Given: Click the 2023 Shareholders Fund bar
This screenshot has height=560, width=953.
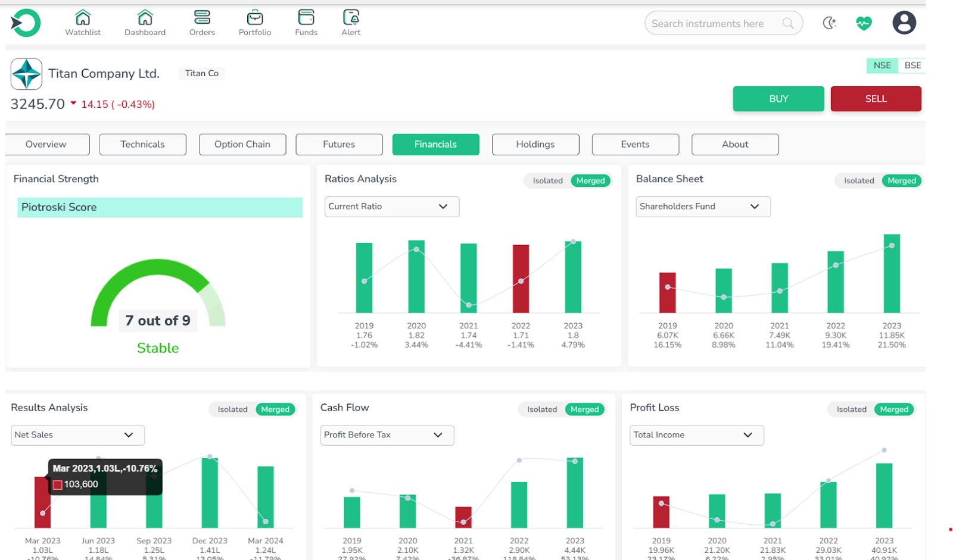Looking at the screenshot, I should (892, 274).
